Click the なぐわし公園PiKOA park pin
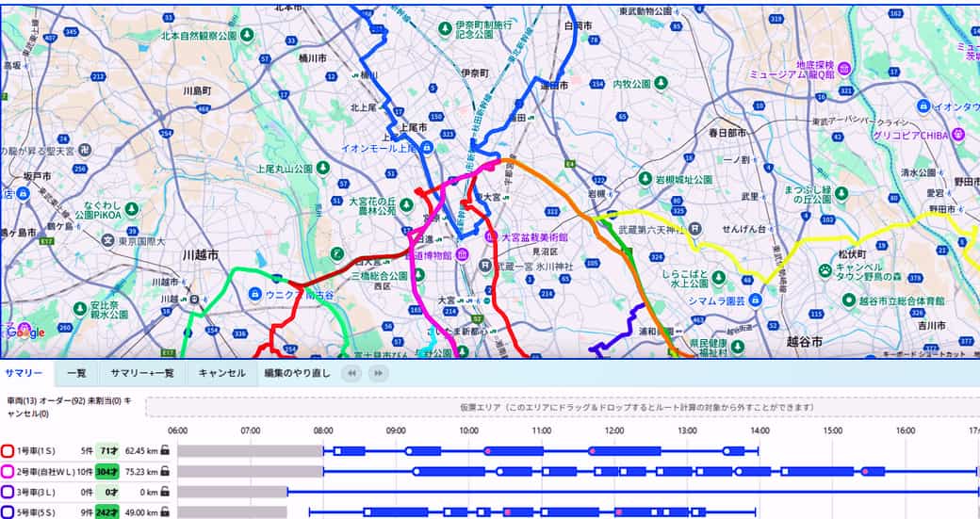 click(131, 209)
